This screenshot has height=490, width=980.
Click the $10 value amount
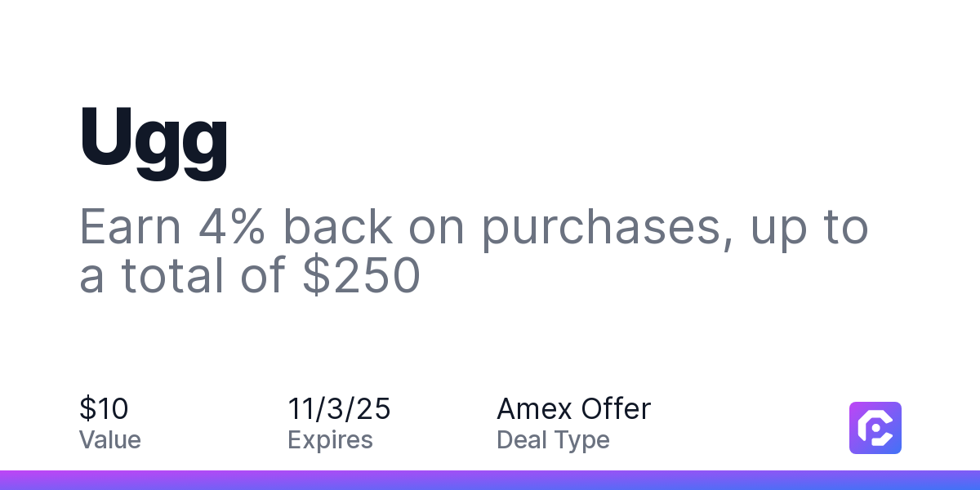coord(104,408)
